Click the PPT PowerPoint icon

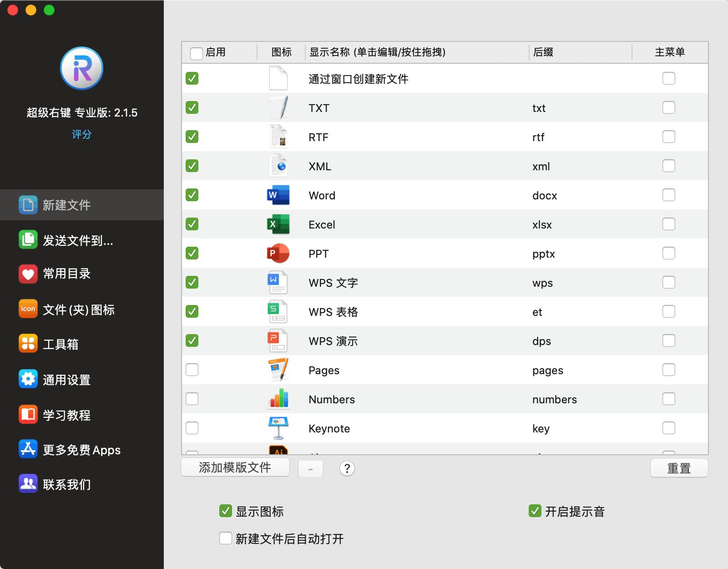click(x=278, y=254)
